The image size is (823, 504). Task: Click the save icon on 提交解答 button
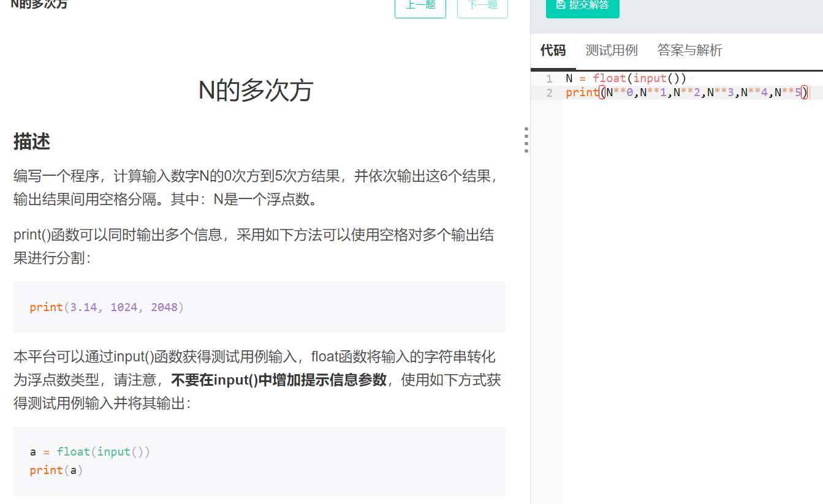(560, 4)
